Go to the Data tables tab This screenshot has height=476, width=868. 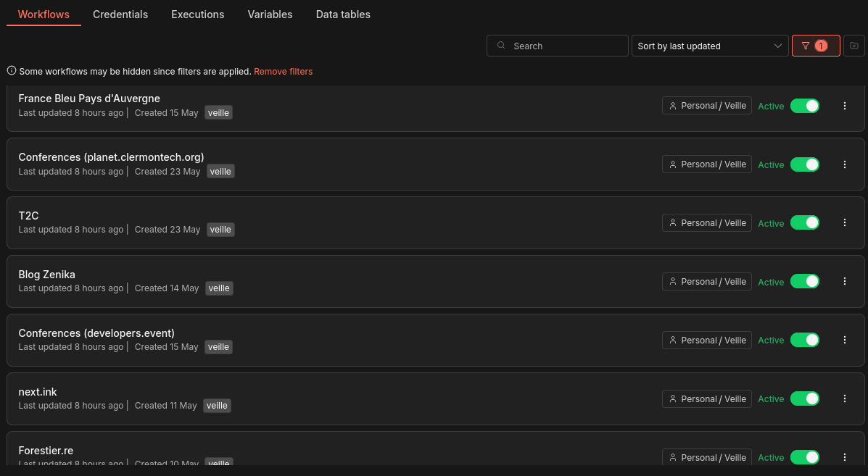click(343, 14)
